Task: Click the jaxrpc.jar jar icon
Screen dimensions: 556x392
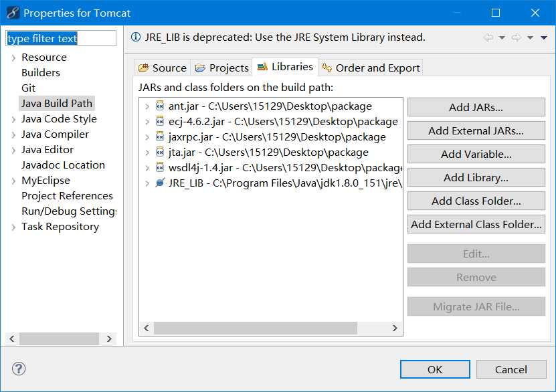Action: pos(160,137)
